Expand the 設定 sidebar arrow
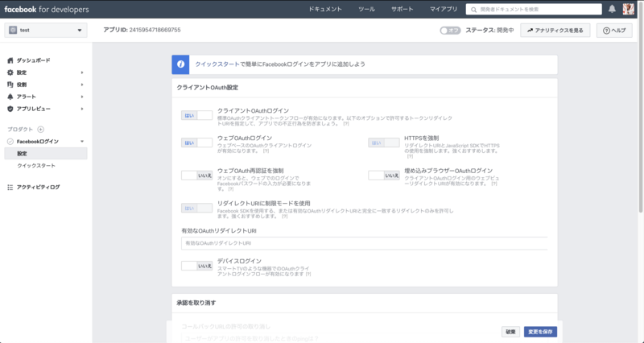This screenshot has width=644, height=343. (82, 72)
